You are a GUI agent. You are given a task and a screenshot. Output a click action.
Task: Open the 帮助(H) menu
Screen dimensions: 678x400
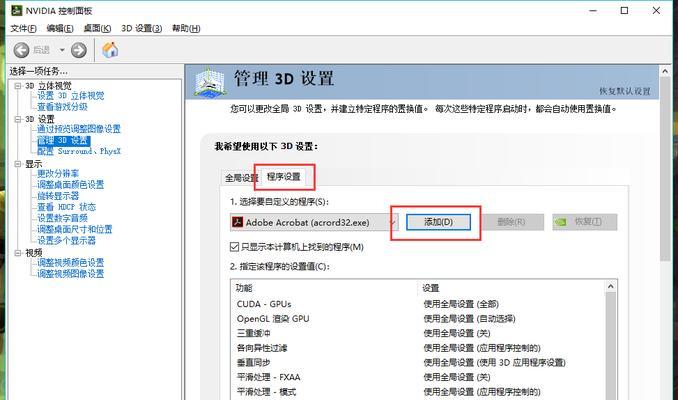point(186,29)
